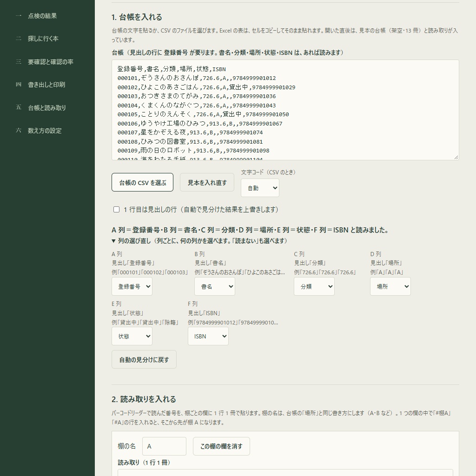Click the line 000108,ひみつの図書室 in ledger
Image resolution: width=476 pixels, height=476 pixels.
[190, 141]
